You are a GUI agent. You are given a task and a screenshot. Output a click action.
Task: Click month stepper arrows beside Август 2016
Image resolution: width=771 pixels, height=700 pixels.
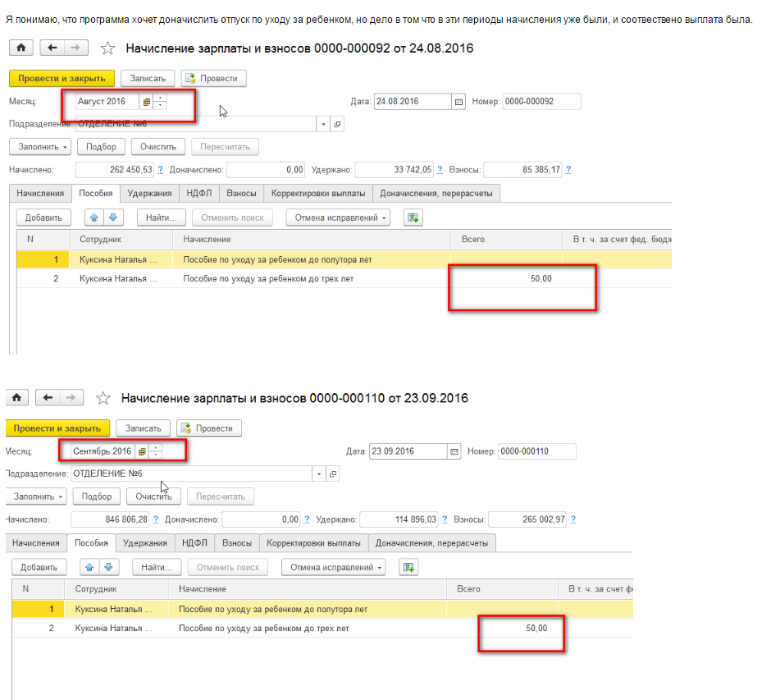pyautogui.click(x=160, y=102)
